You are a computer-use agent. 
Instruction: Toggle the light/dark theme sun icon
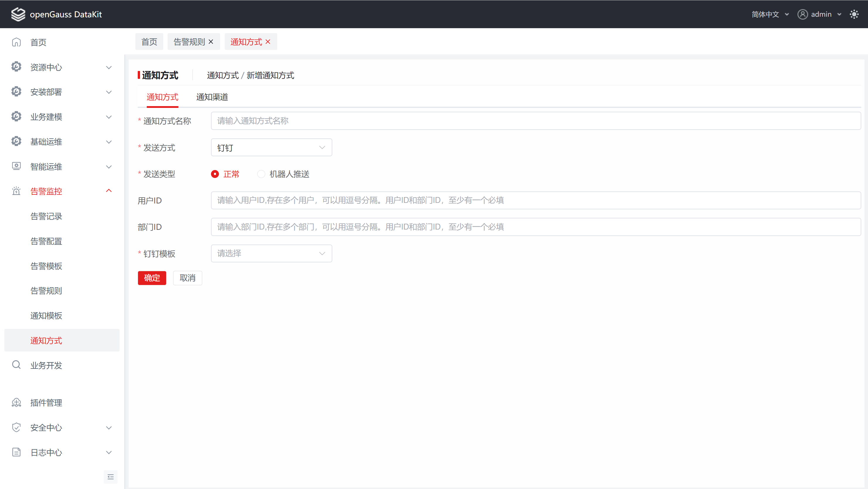(854, 14)
